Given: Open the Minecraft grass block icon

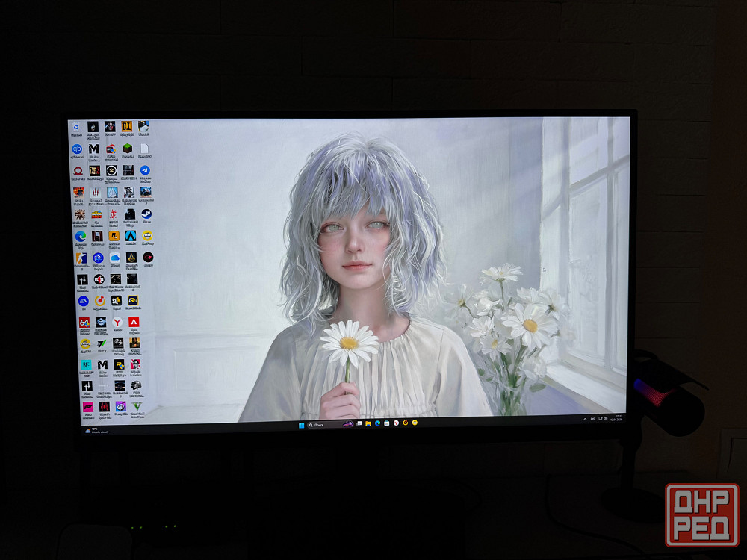Looking at the screenshot, I should [x=128, y=149].
